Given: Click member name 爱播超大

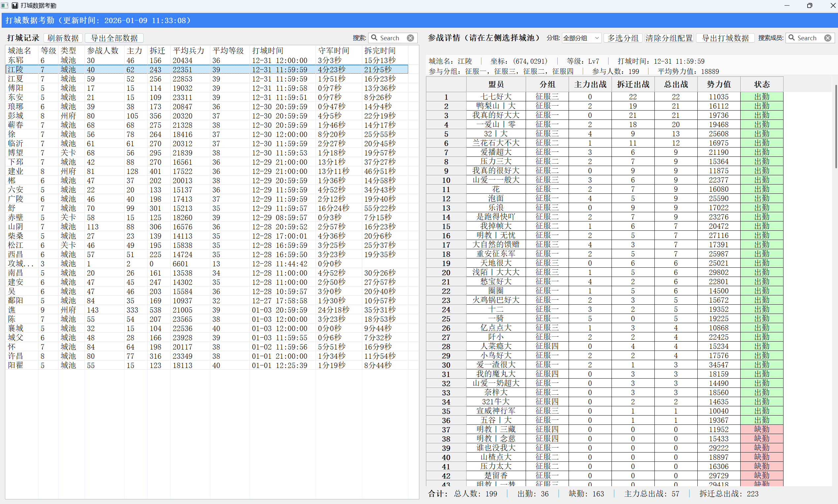Looking at the screenshot, I should point(496,152).
